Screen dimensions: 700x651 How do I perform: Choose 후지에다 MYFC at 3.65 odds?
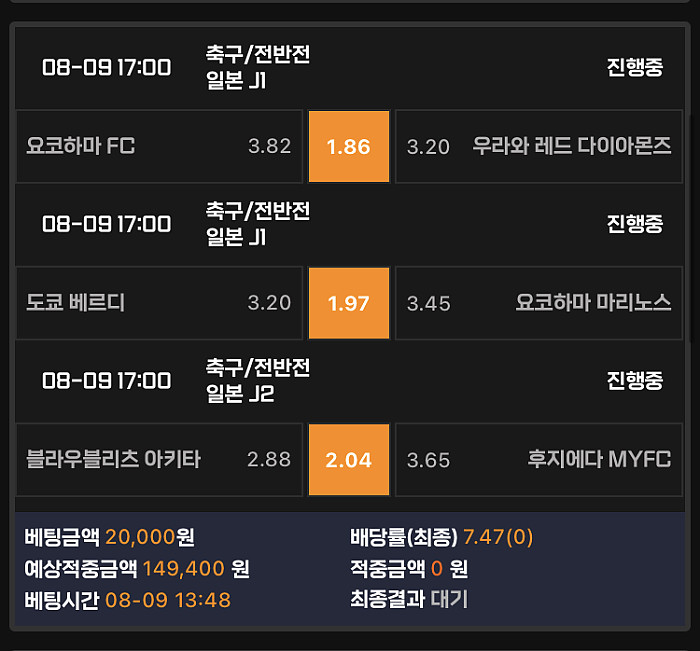[x=539, y=460]
